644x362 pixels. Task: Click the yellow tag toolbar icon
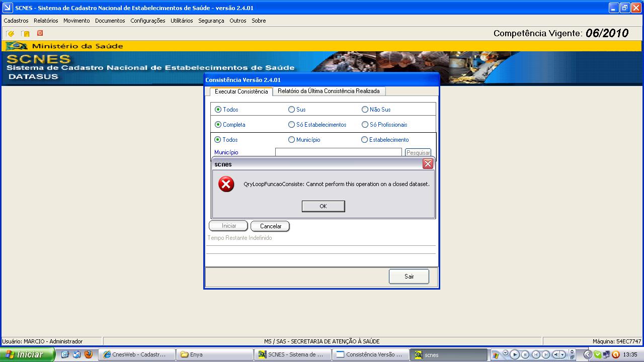[10, 34]
